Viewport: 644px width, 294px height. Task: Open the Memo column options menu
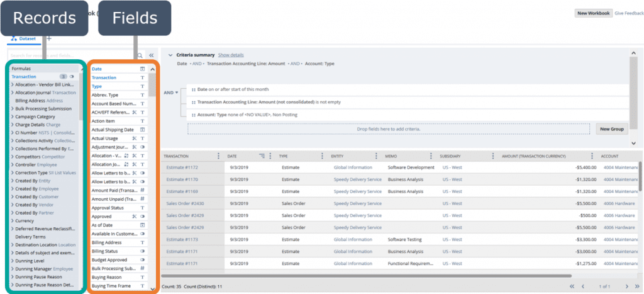point(431,156)
